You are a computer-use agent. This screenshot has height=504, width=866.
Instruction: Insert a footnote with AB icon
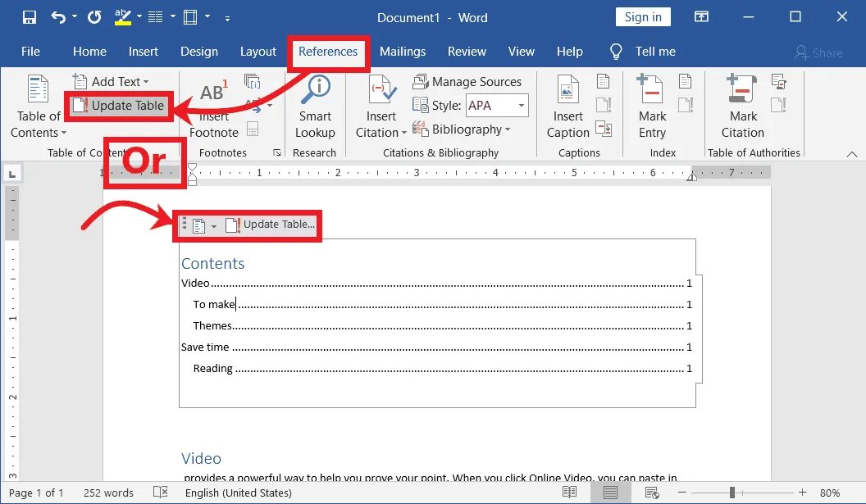point(214,107)
